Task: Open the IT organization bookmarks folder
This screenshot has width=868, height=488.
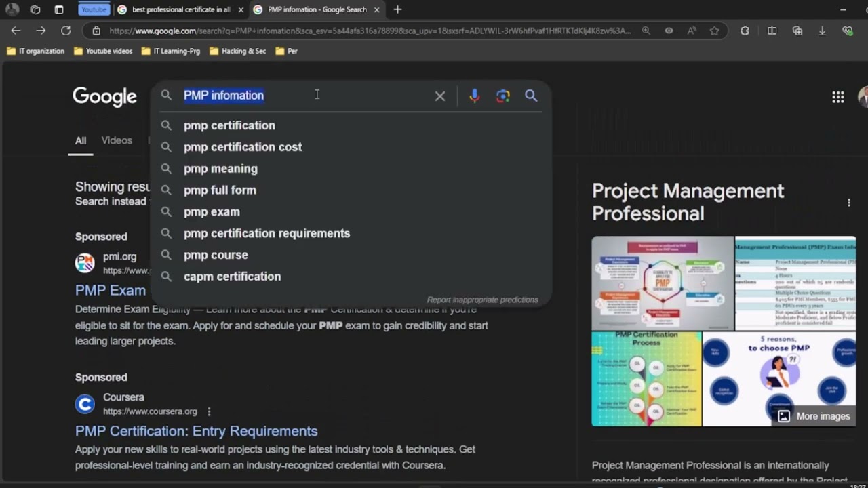Action: click(x=35, y=51)
